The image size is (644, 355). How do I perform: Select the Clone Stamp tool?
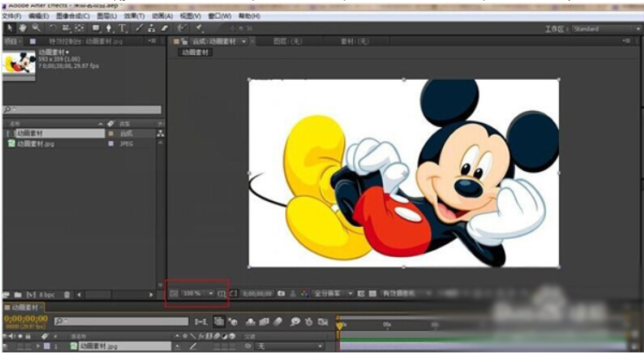click(x=152, y=28)
